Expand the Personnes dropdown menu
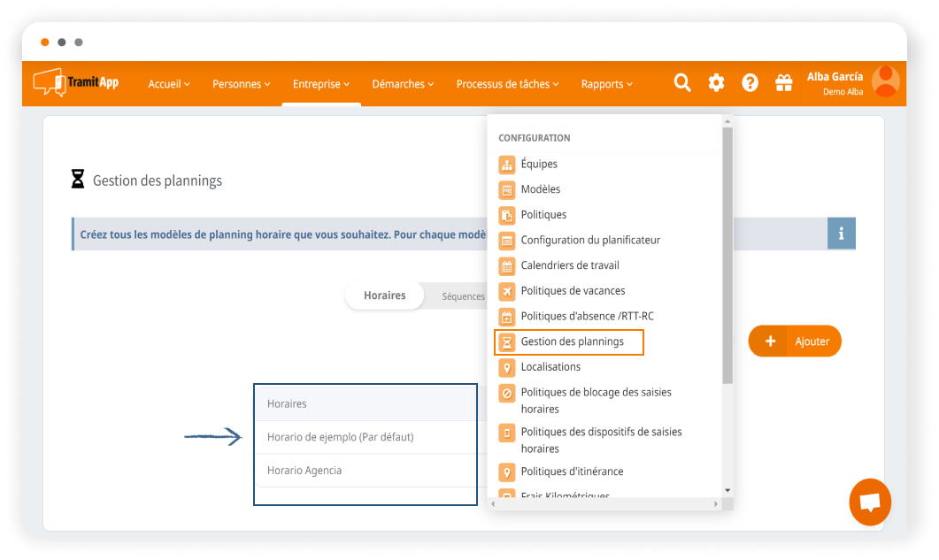The width and height of the screenshot is (939, 560). [x=242, y=84]
